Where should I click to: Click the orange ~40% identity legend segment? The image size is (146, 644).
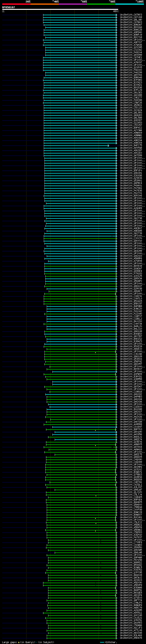tap(45, 4)
